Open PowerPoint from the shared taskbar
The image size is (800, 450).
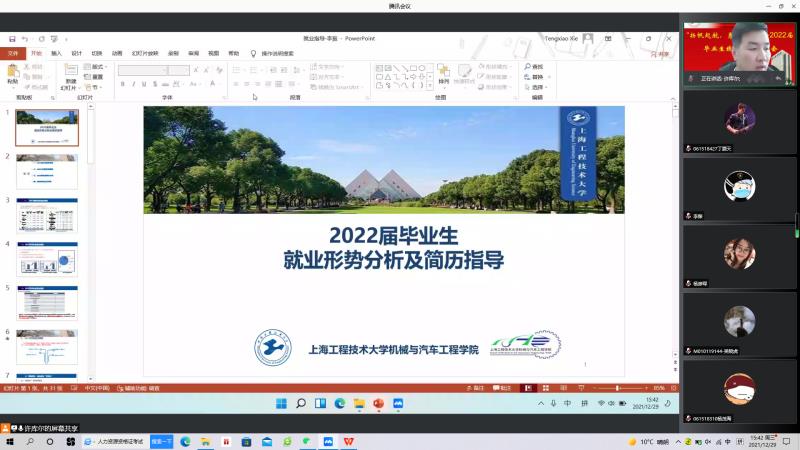point(379,403)
